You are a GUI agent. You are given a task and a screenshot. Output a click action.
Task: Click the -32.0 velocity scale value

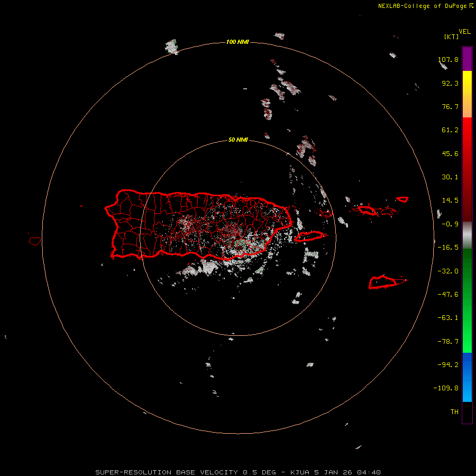(x=448, y=271)
